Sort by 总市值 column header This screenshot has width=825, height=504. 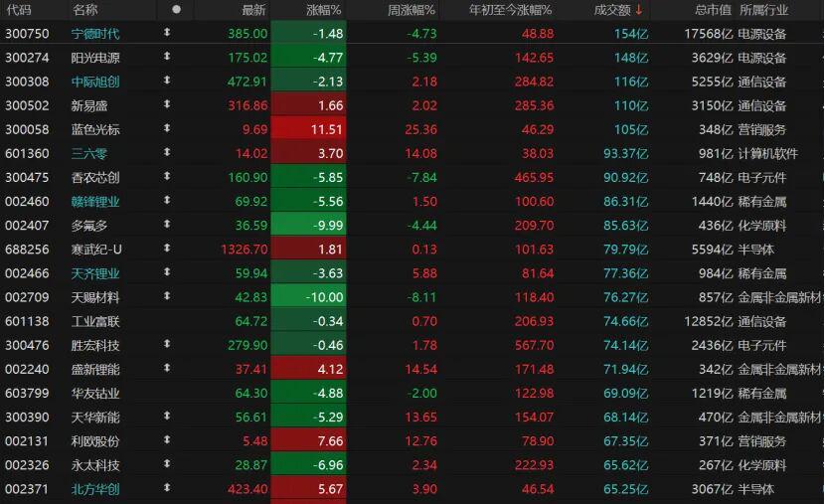click(x=713, y=10)
